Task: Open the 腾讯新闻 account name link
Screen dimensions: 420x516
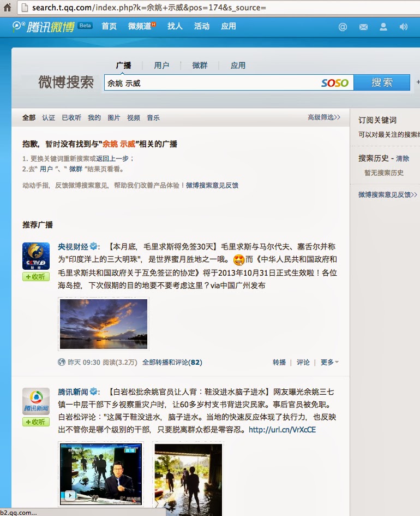Action: click(73, 392)
